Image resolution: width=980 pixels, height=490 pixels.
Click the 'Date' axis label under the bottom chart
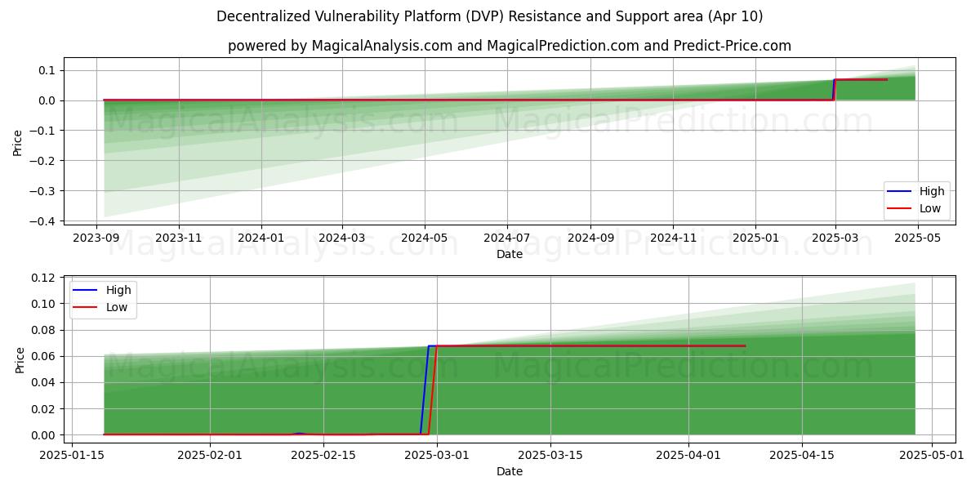(510, 471)
